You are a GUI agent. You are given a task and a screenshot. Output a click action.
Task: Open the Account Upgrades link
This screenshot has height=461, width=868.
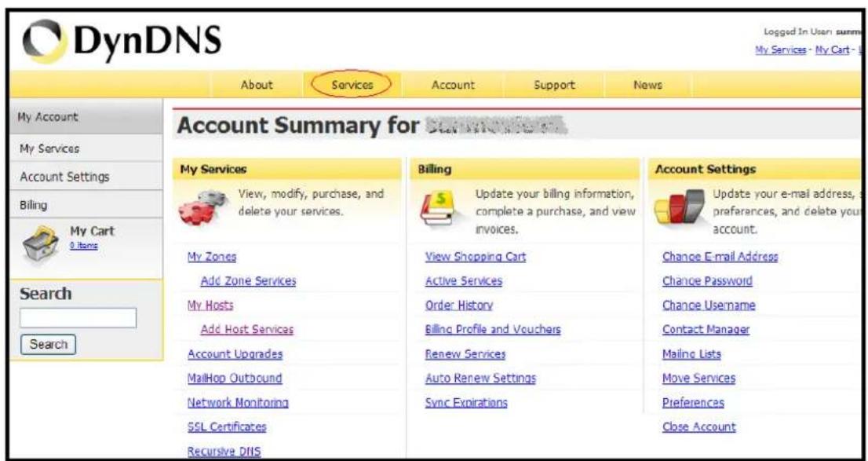(x=235, y=354)
